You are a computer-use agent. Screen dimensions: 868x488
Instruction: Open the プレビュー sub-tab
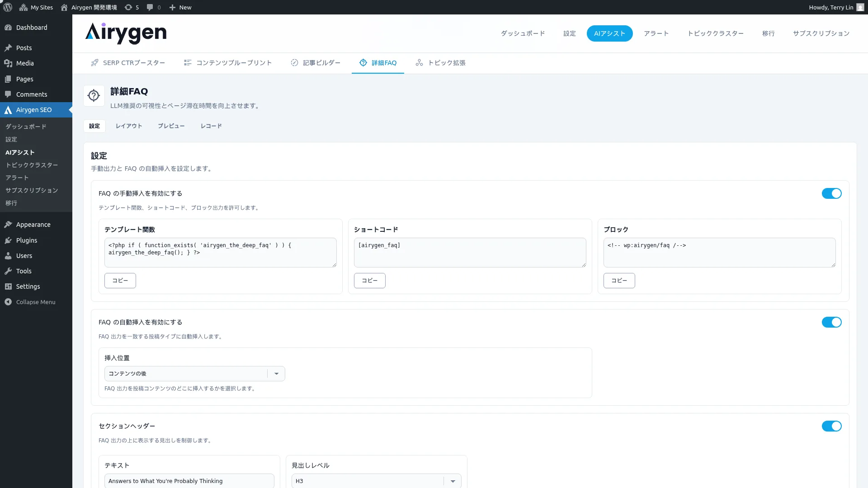pyautogui.click(x=171, y=126)
